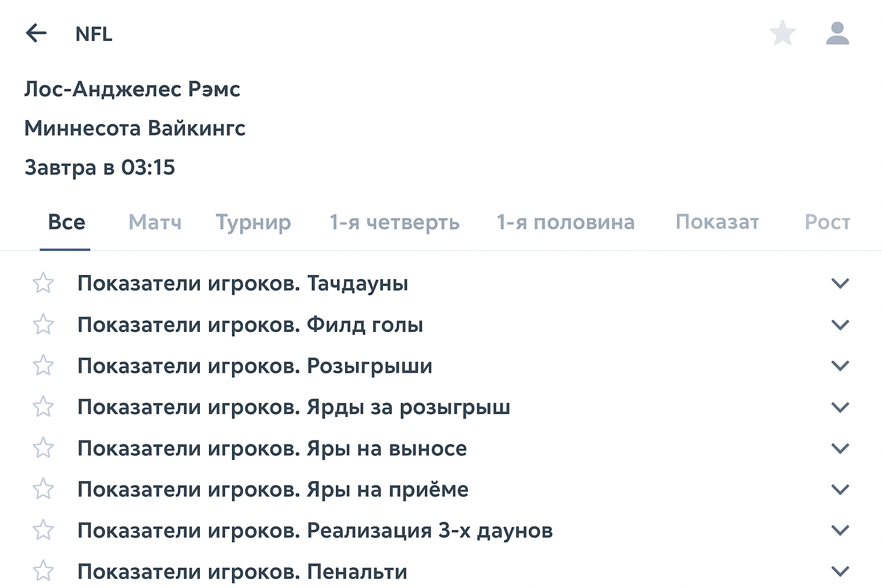
Task: Favorite the Филд голы market star
Action: (44, 324)
